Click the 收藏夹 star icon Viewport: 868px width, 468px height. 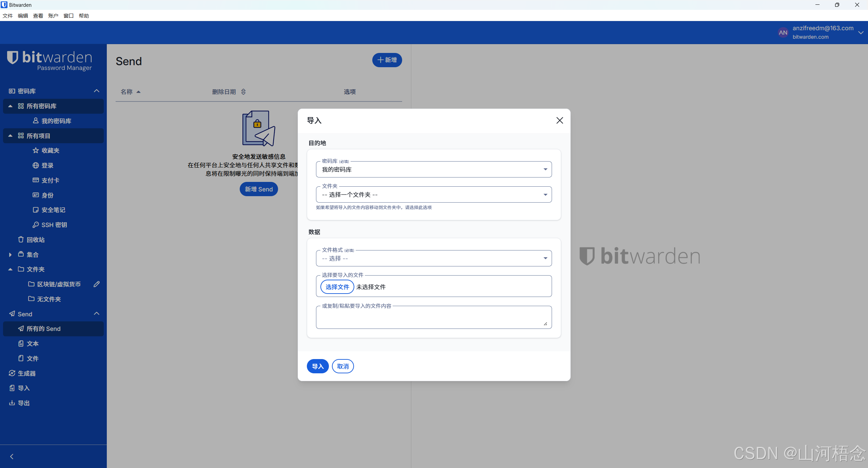click(36, 150)
